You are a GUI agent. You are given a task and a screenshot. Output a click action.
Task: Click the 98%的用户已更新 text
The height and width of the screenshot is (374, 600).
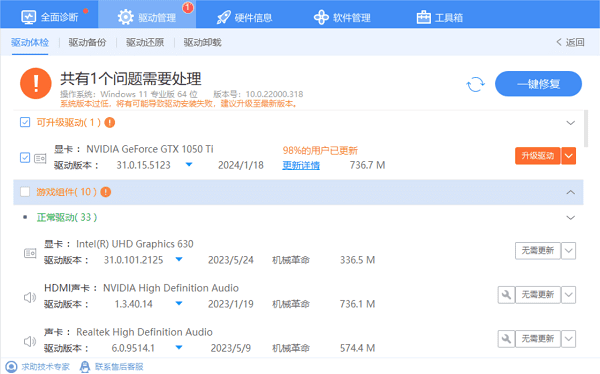coord(320,150)
